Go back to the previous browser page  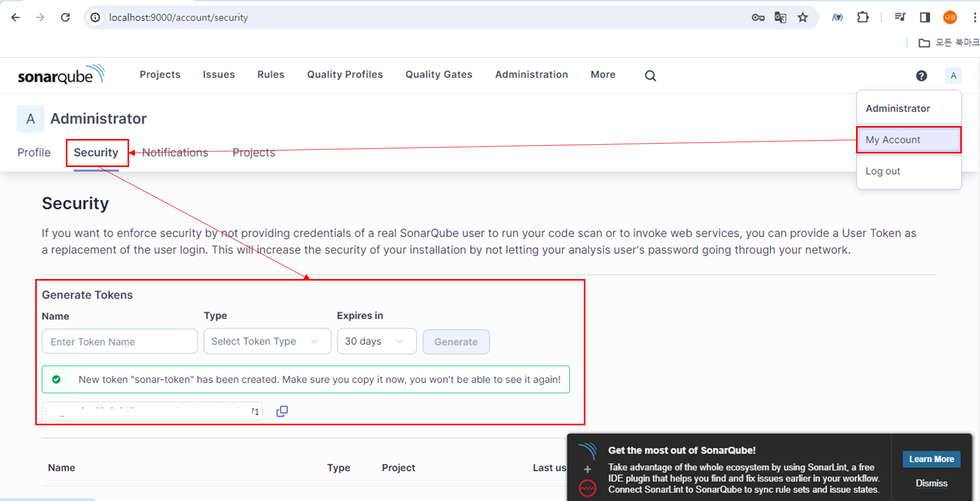pos(16,18)
